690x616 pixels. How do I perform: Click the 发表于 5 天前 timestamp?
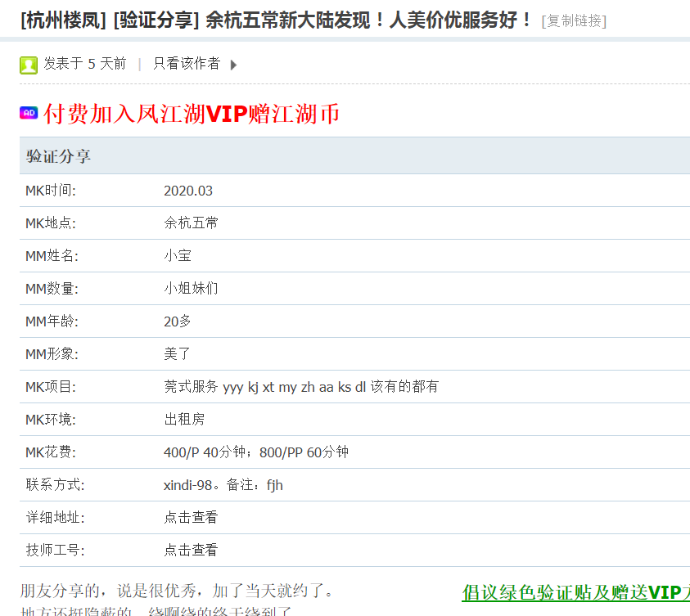85,64
